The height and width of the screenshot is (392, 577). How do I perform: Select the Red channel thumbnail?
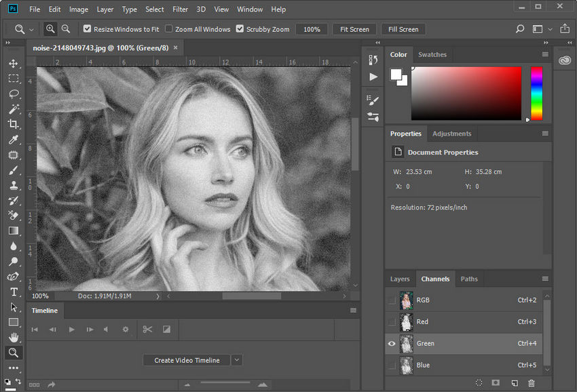(x=407, y=321)
